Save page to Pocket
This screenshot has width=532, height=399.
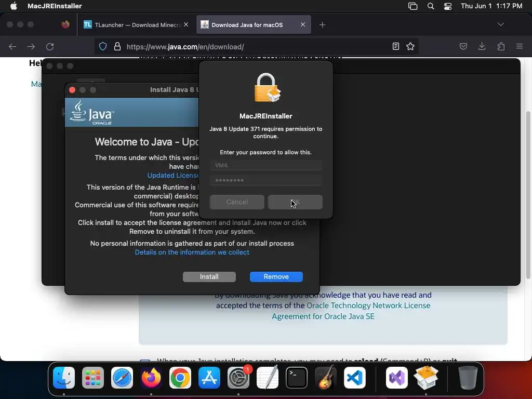click(463, 46)
